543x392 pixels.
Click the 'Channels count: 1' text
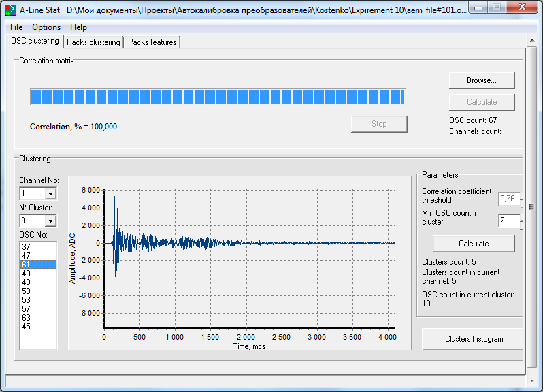[478, 131]
